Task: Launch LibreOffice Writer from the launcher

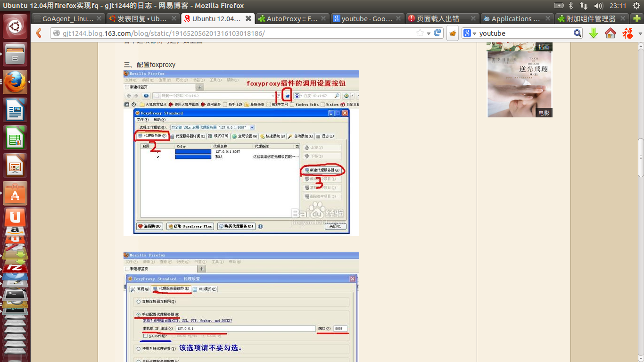Action: tap(15, 109)
